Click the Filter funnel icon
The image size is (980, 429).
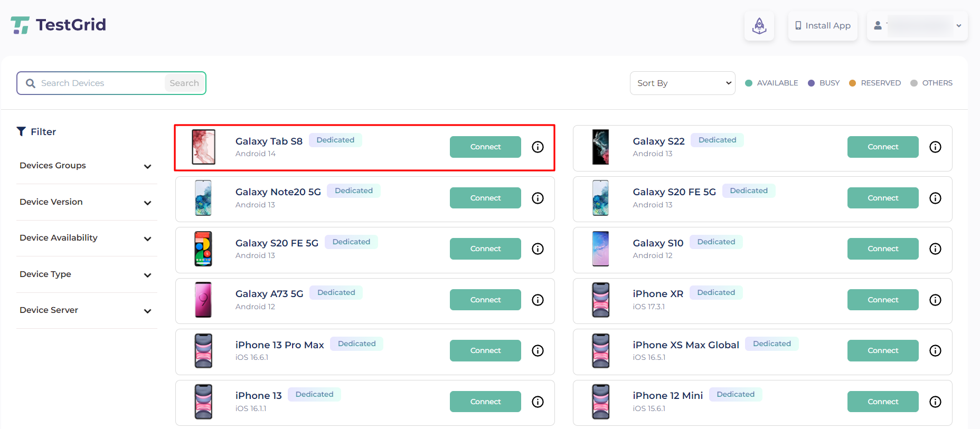[x=21, y=131]
